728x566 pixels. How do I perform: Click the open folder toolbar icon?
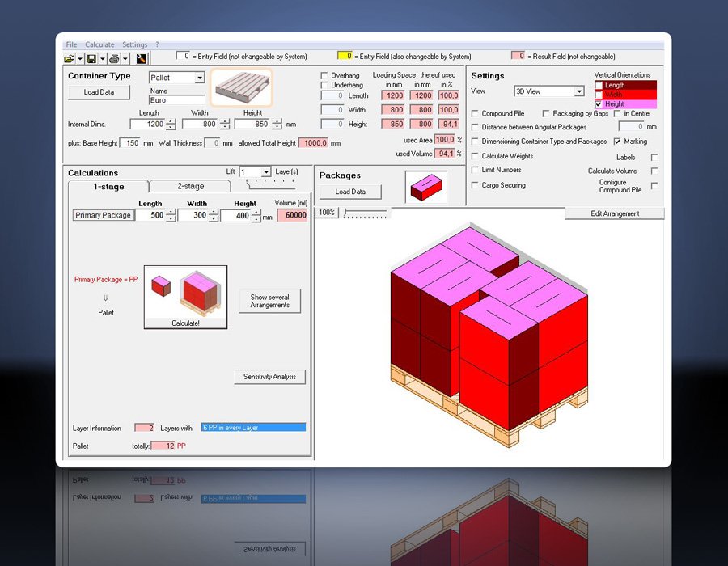(69, 59)
